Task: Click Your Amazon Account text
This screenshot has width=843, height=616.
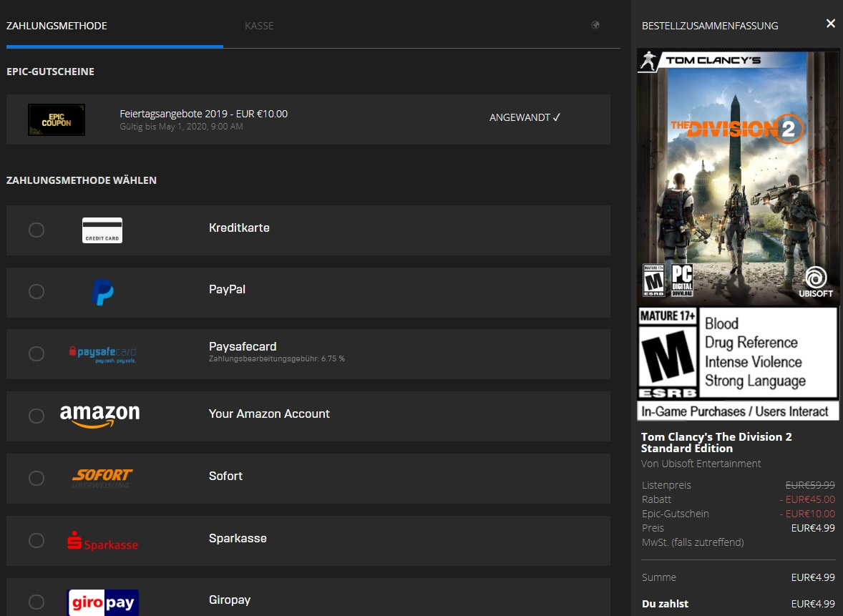Action: [269, 414]
